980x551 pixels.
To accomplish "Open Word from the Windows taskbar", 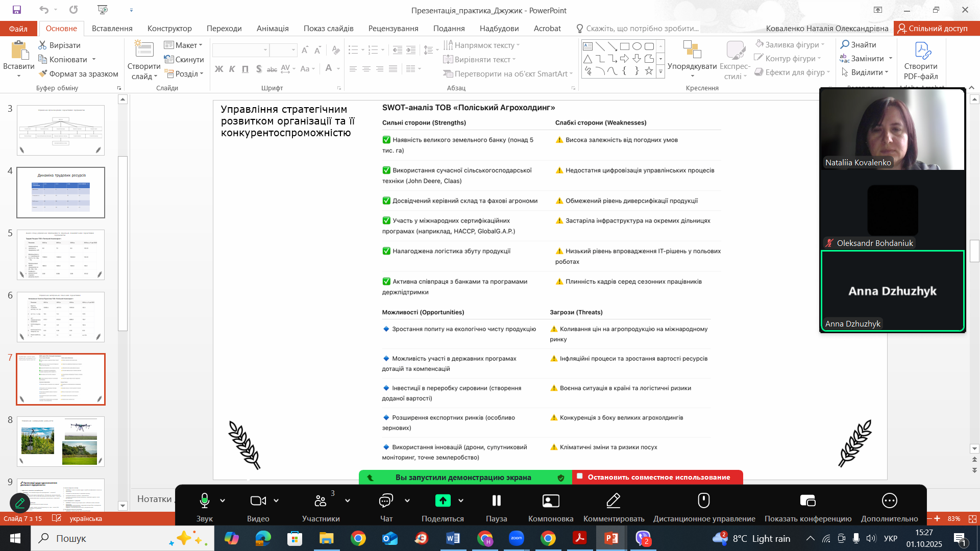I will coord(453,538).
